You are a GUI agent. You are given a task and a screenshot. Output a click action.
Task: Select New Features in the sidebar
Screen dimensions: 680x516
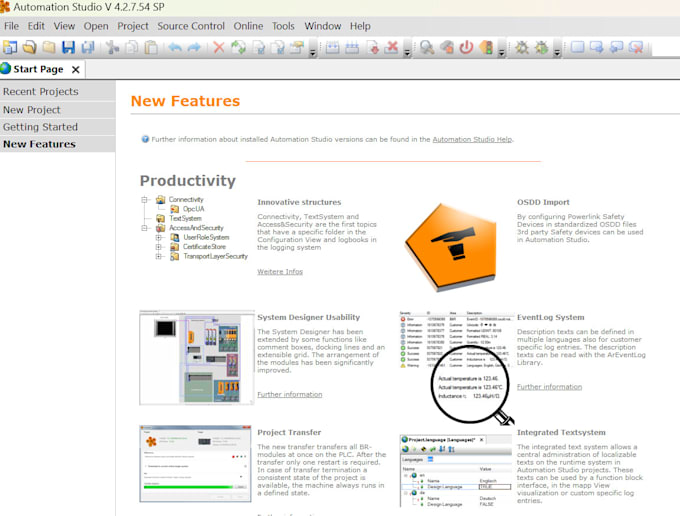[x=58, y=144]
